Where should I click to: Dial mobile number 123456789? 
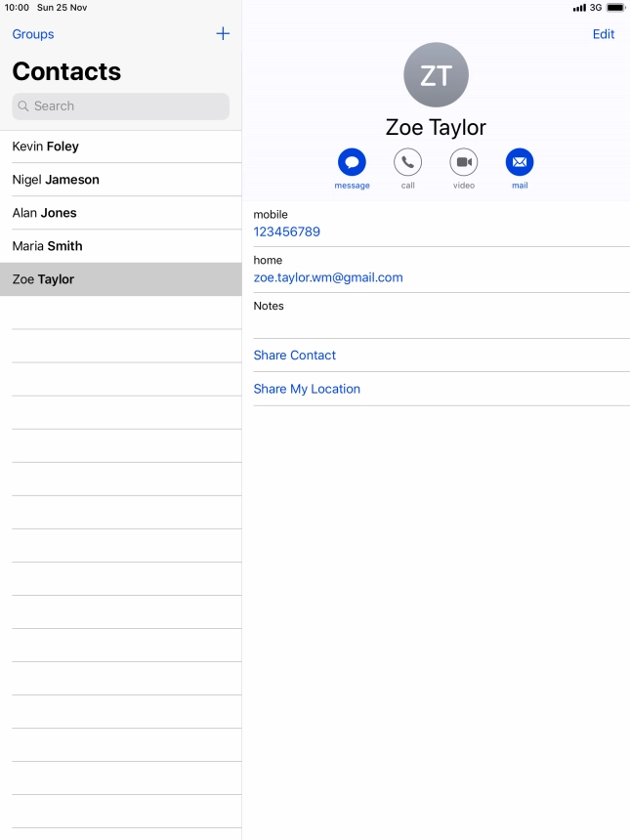tap(286, 231)
